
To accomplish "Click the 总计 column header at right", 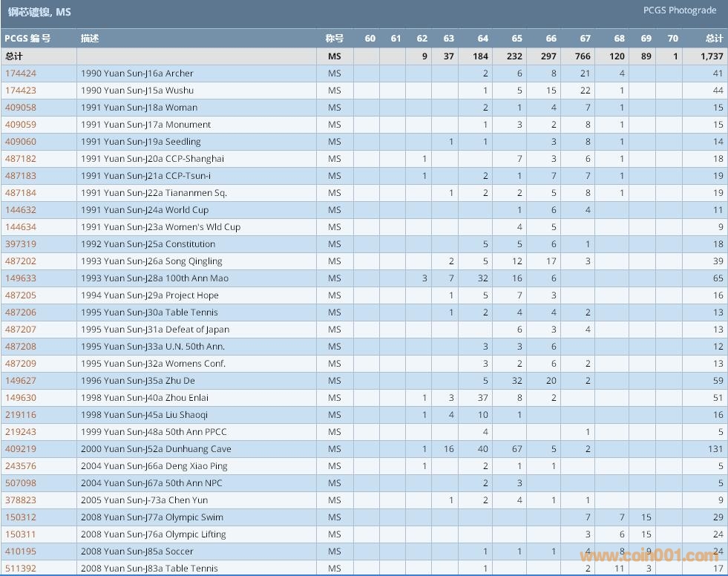I will (713, 39).
